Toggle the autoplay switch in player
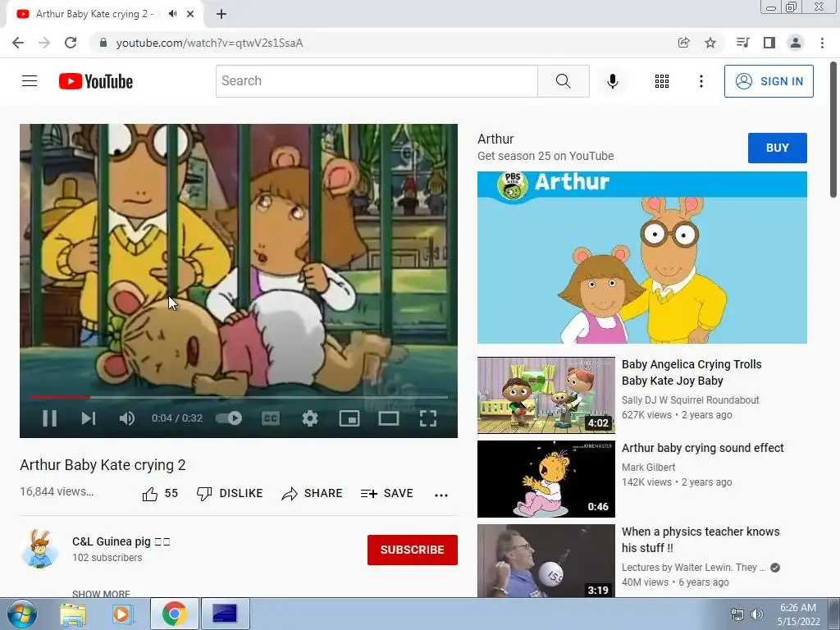 229,418
